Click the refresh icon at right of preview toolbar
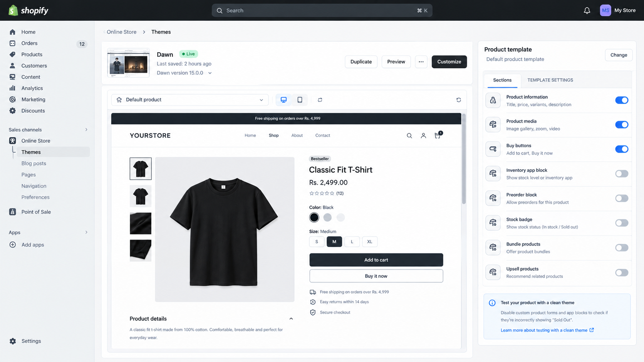Screen dimensions: 644x362 (458, 100)
